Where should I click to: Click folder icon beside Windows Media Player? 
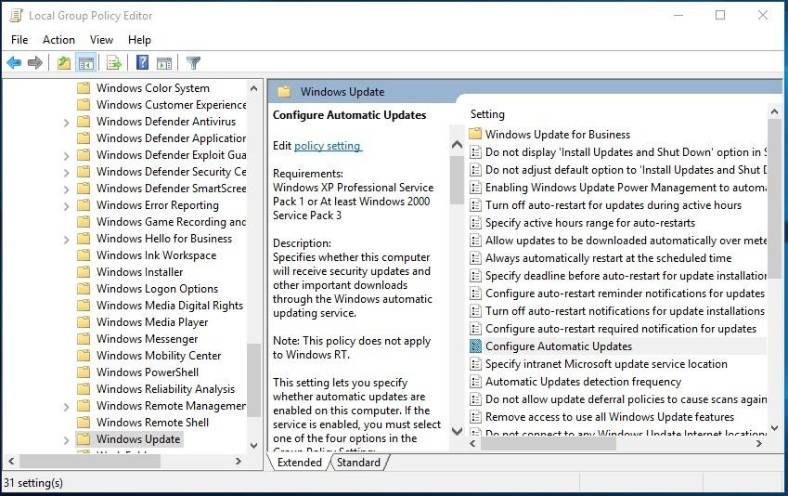pyautogui.click(x=83, y=322)
